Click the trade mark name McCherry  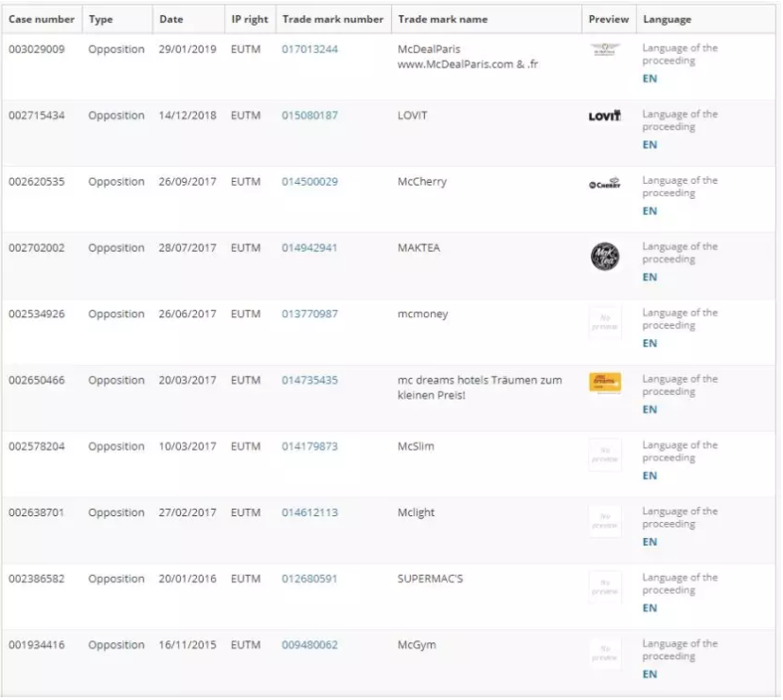422,182
